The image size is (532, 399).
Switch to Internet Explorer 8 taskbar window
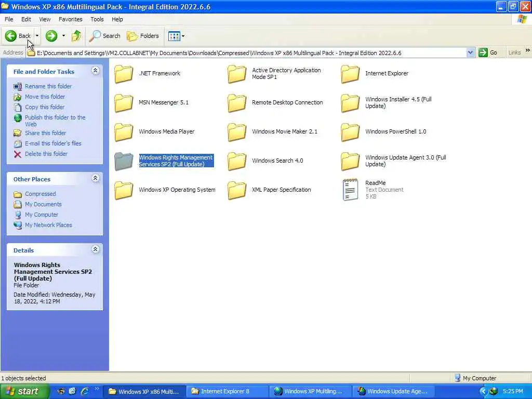[227, 392]
